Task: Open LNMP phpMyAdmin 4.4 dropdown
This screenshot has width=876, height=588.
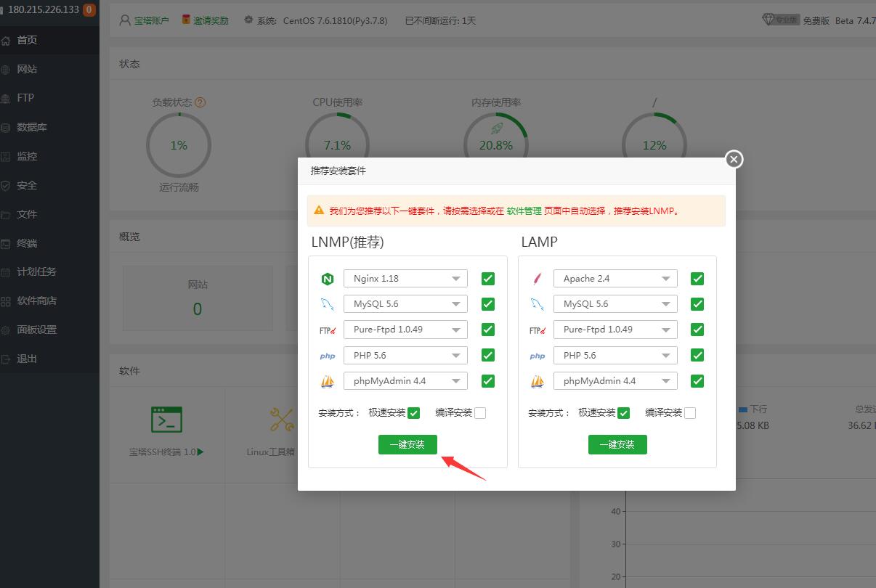Action: [x=405, y=381]
